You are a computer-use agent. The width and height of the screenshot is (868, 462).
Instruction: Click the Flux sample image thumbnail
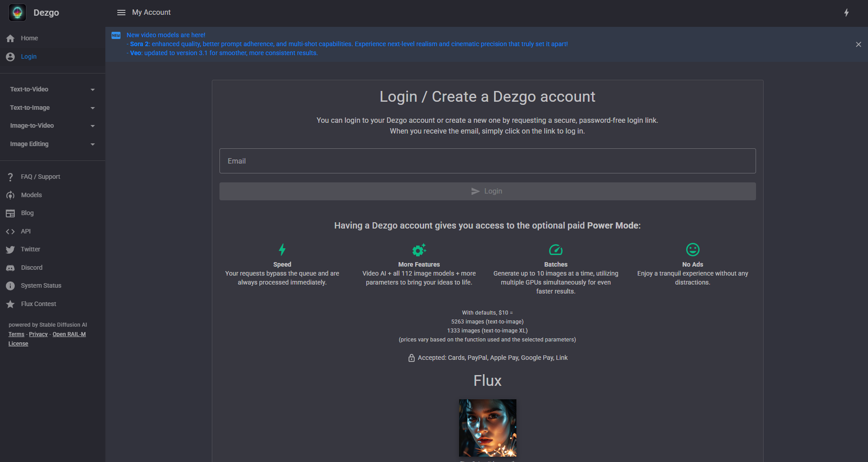point(487,428)
